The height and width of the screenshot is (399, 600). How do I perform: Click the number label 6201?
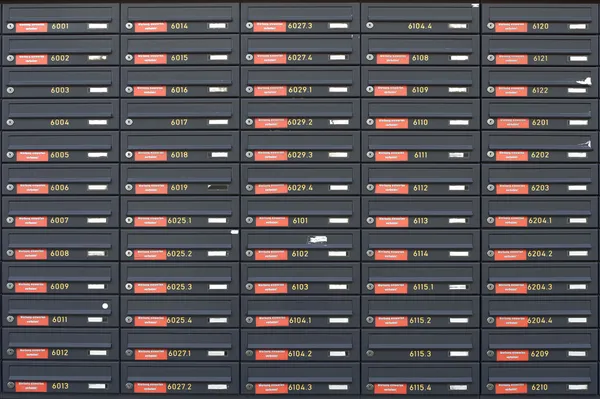[540, 122]
